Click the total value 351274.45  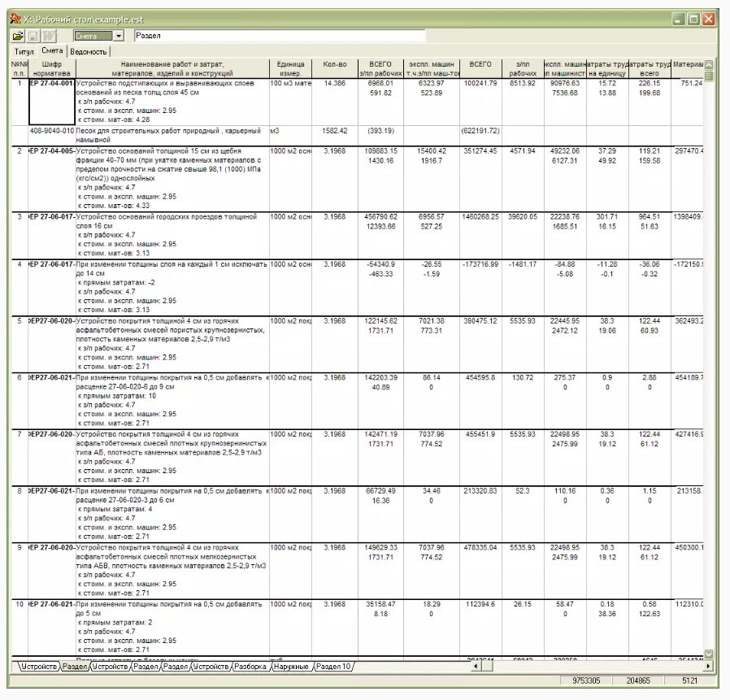pos(480,151)
